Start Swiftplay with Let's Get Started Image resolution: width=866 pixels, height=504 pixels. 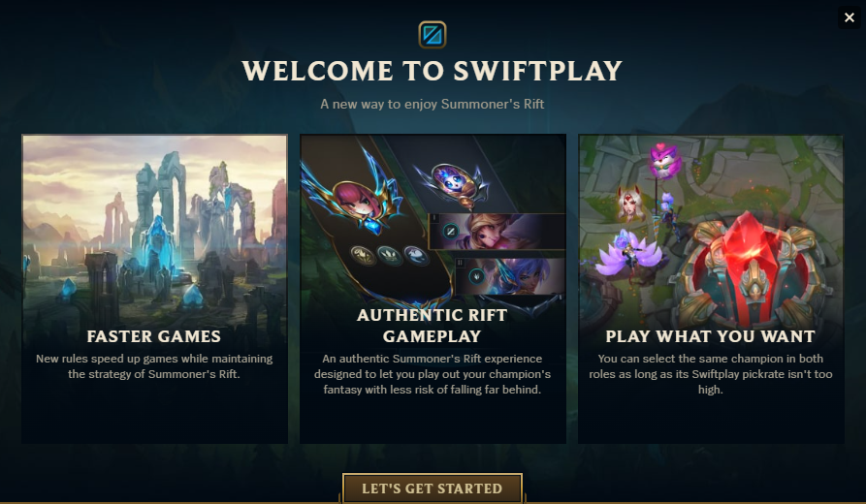click(433, 488)
